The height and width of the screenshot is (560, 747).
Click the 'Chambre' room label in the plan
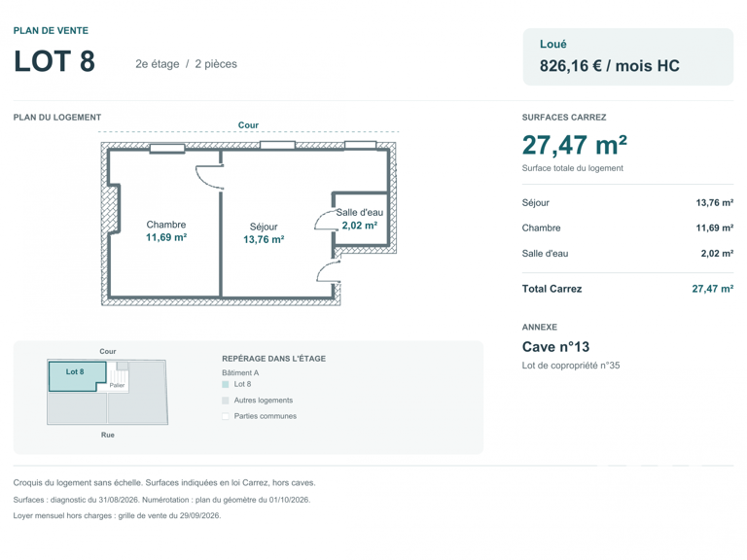165,225
